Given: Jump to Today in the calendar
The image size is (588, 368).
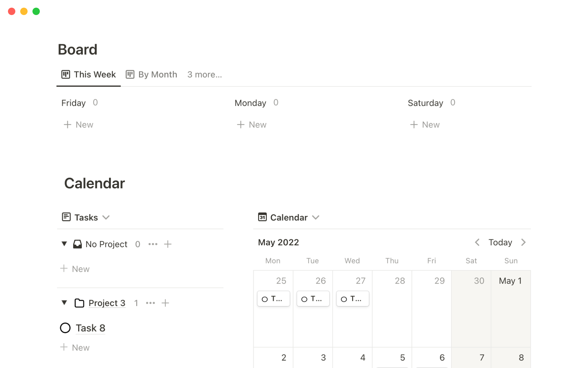Looking at the screenshot, I should (x=500, y=242).
